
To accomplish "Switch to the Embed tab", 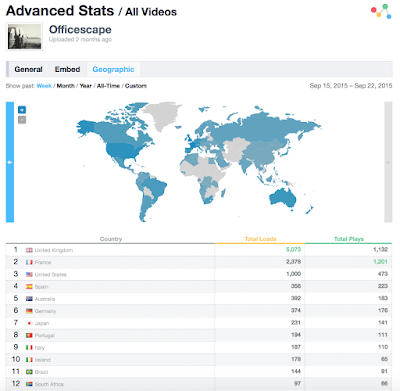I will point(67,69).
